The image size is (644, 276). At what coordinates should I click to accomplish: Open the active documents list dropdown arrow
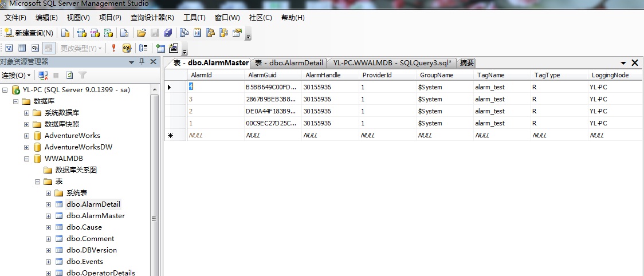tap(623, 63)
